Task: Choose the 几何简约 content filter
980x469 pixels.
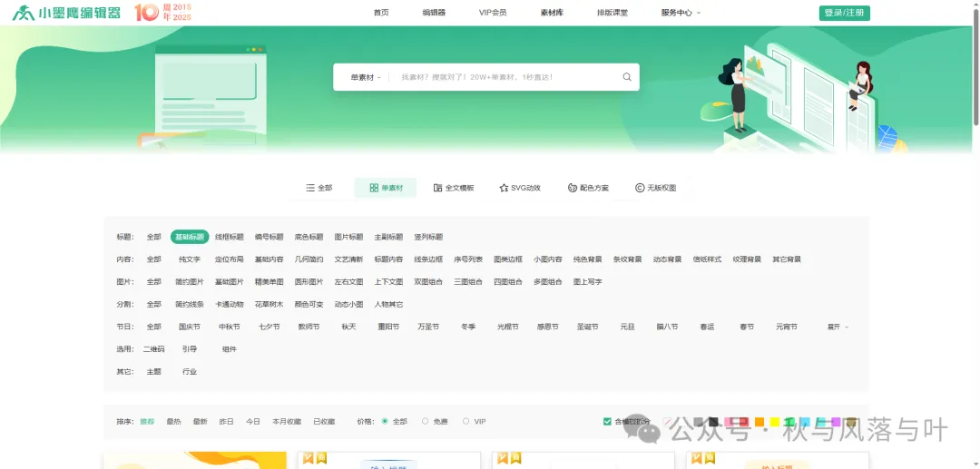Action: click(309, 259)
